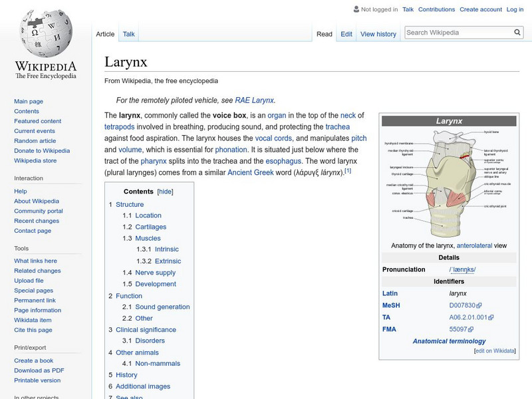Open the Log in link
Image resolution: width=532 pixels, height=399 pixels.
coord(515,9)
